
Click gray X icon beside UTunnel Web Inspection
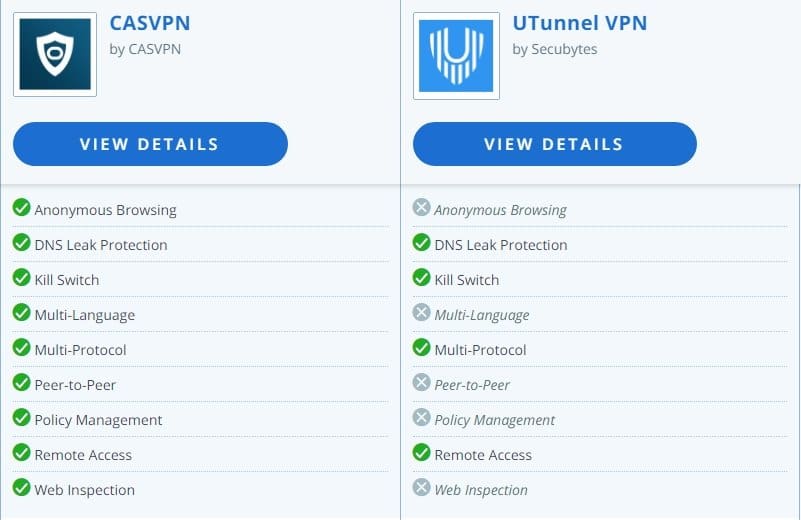point(421,488)
